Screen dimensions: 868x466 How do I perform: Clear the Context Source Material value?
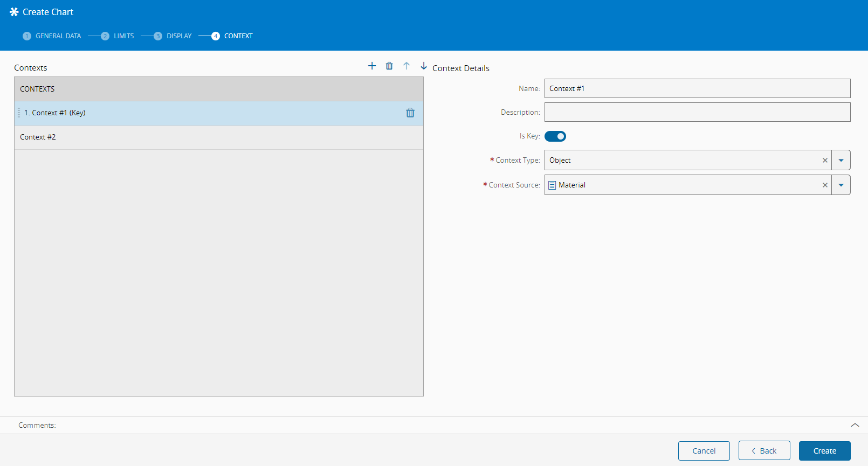point(825,185)
